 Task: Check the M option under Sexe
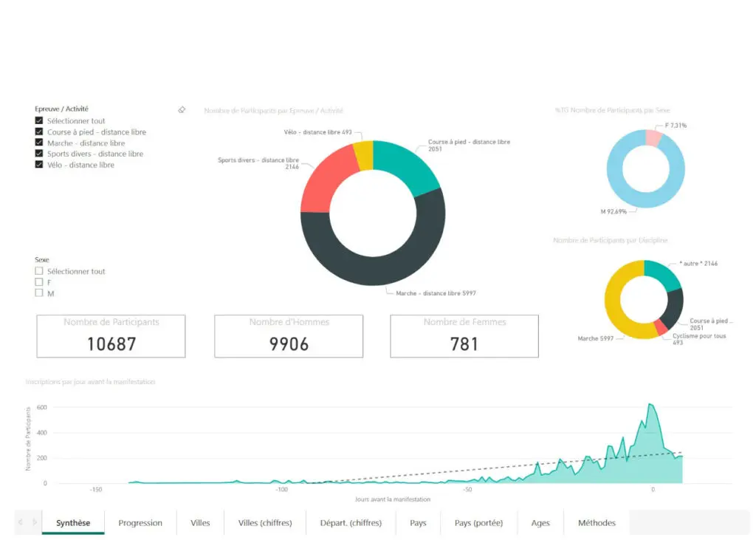pos(39,293)
